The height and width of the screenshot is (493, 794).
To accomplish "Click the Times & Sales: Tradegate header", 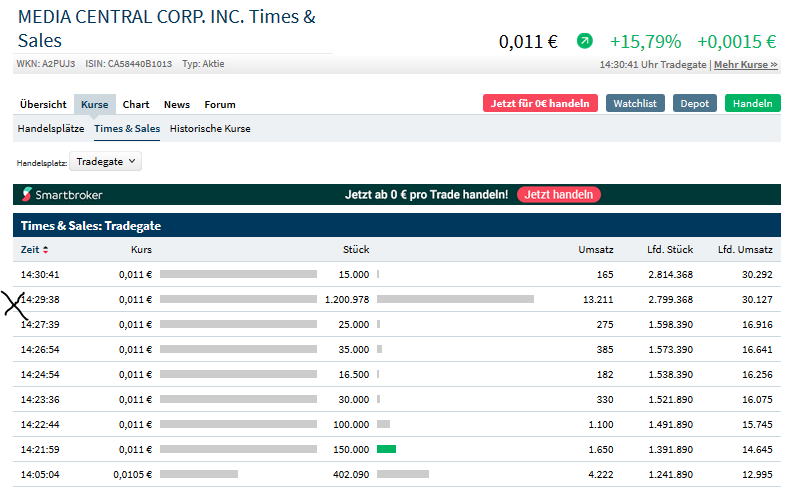I will [91, 226].
